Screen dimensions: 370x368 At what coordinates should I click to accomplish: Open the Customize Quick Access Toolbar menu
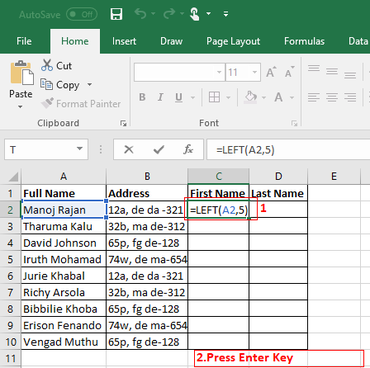tap(226, 14)
